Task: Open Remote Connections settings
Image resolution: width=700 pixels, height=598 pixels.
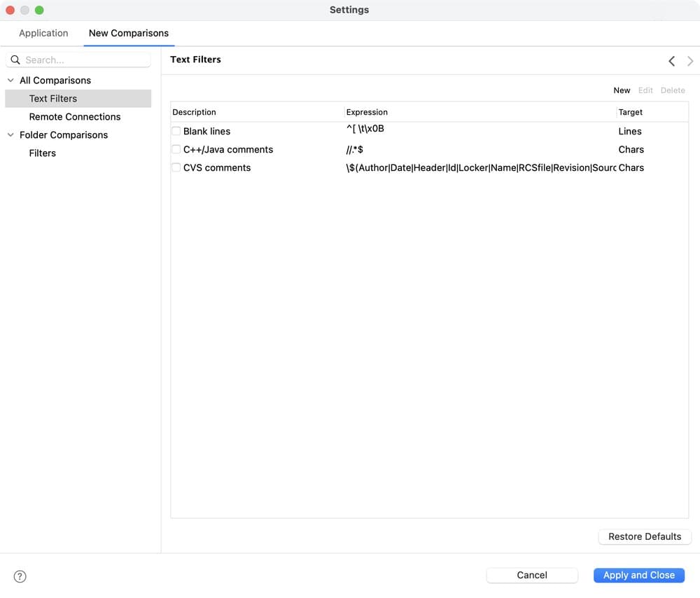Action: click(75, 116)
